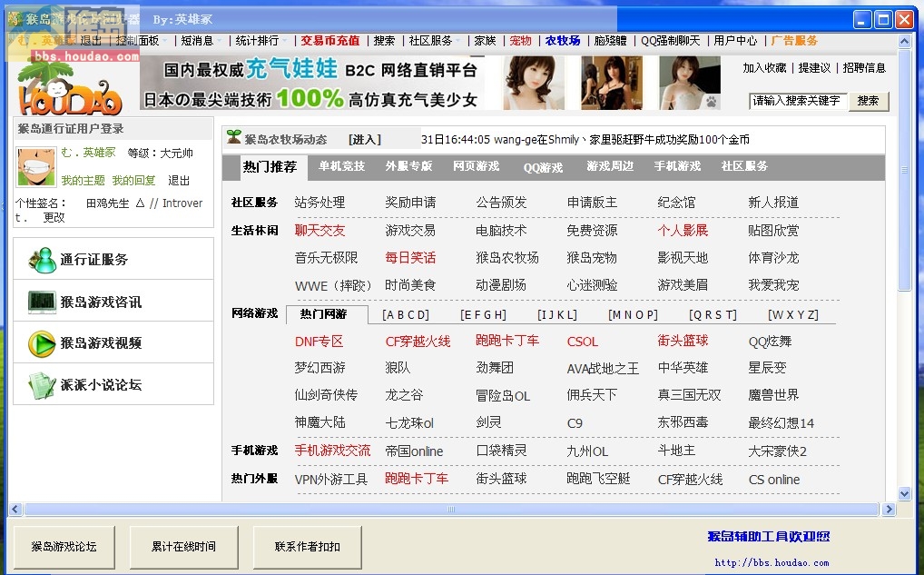Screen dimensions: 924x575
Task: Click the Houdao monkey logo
Action: pyautogui.click(x=70, y=88)
